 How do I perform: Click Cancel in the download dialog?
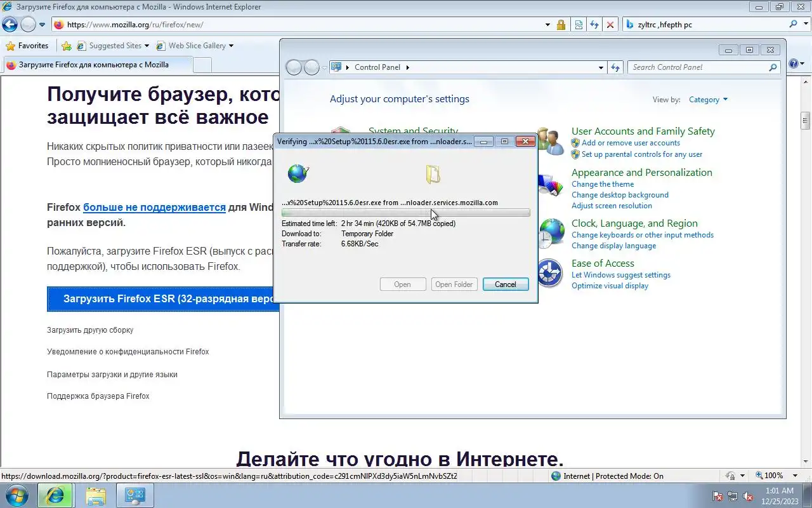click(506, 284)
